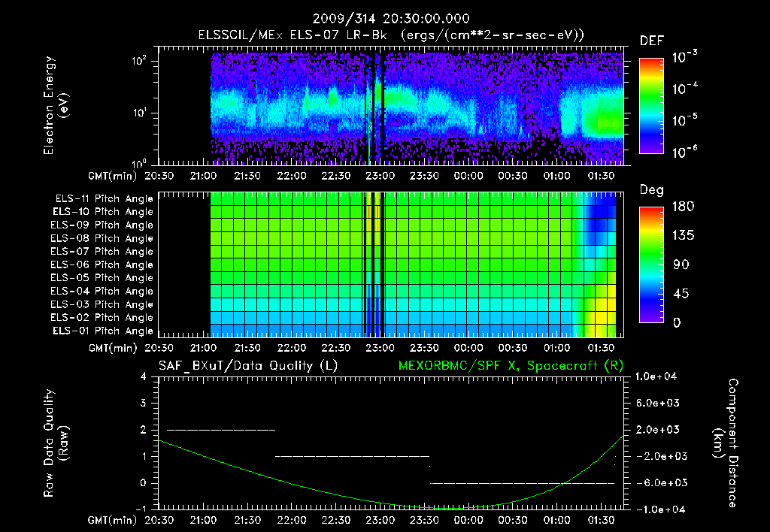Click the Deg pitch angle color bar
Viewport: 770px width, 532px height.
(x=651, y=264)
